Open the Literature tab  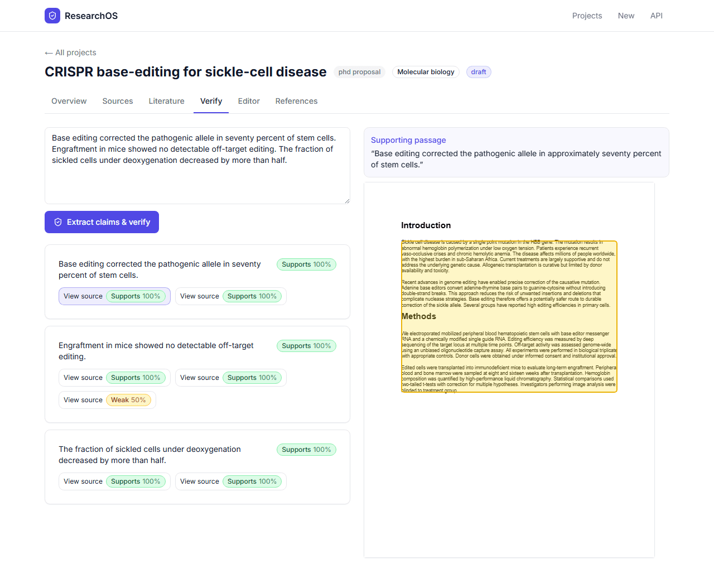166,101
